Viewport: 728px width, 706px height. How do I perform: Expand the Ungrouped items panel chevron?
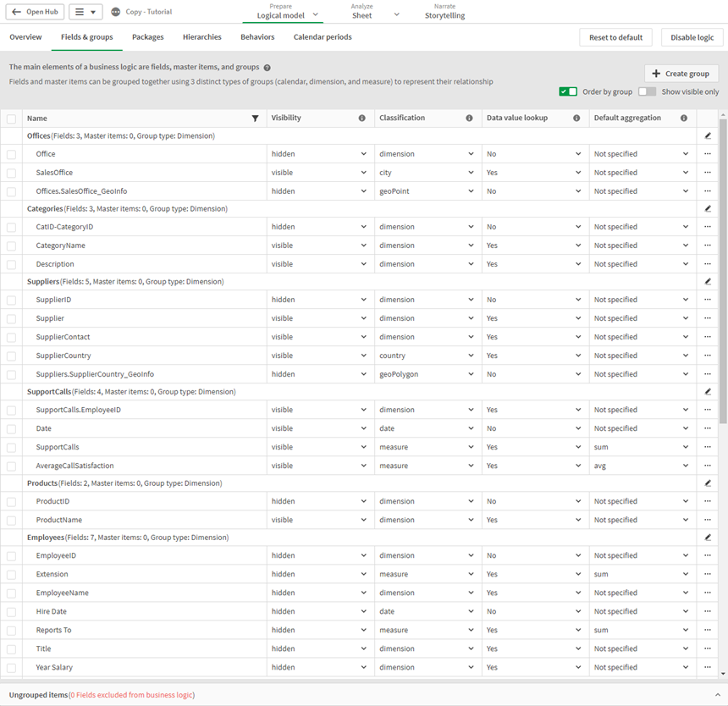click(718, 695)
